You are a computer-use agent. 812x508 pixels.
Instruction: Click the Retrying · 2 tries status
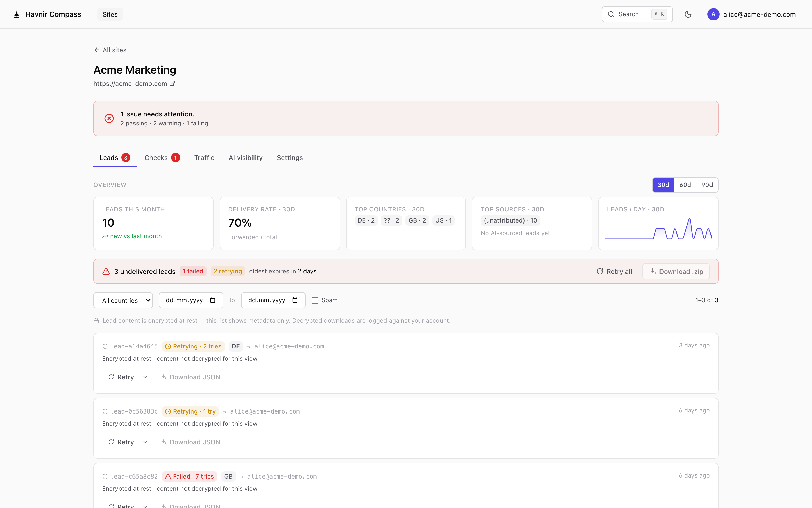193,346
